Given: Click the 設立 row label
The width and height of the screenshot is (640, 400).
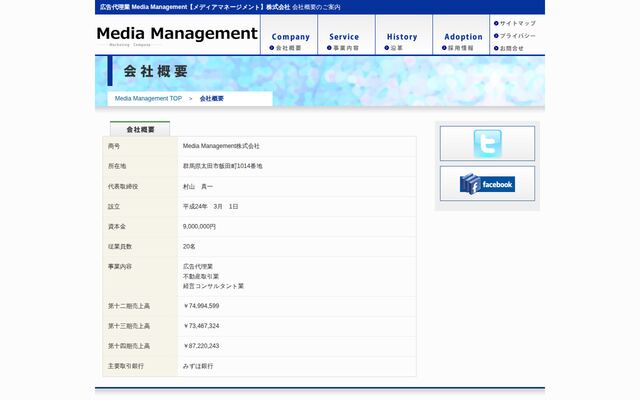Looking at the screenshot, I should coord(114,207).
